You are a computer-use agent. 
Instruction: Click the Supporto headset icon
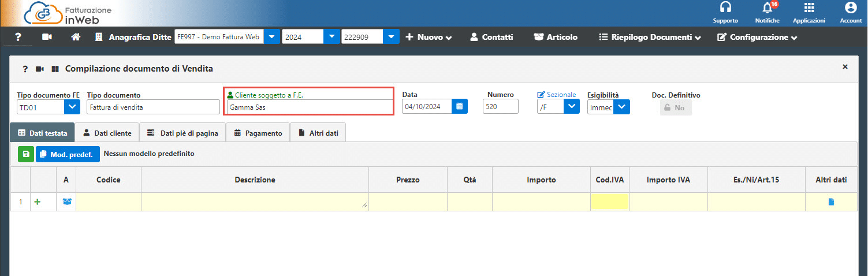(725, 8)
